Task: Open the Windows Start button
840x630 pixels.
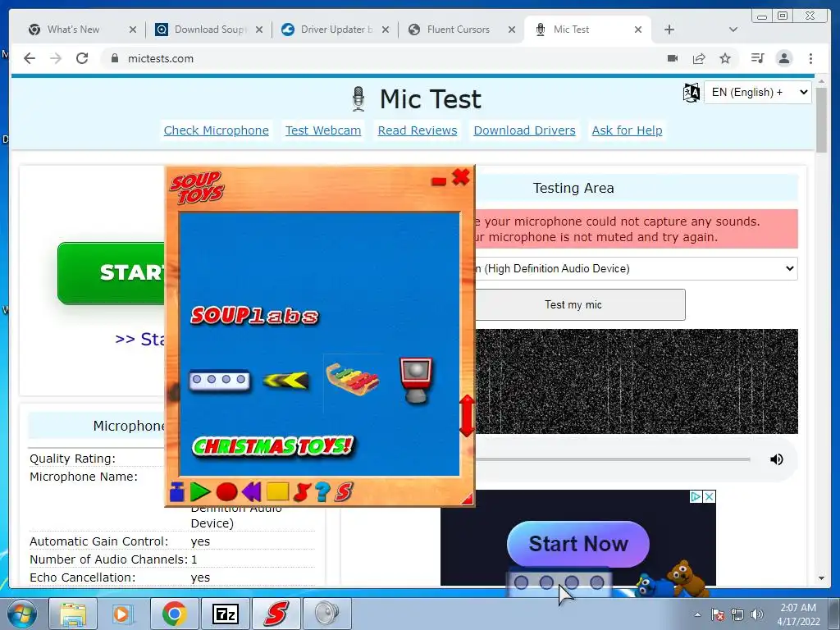Action: pos(22,614)
